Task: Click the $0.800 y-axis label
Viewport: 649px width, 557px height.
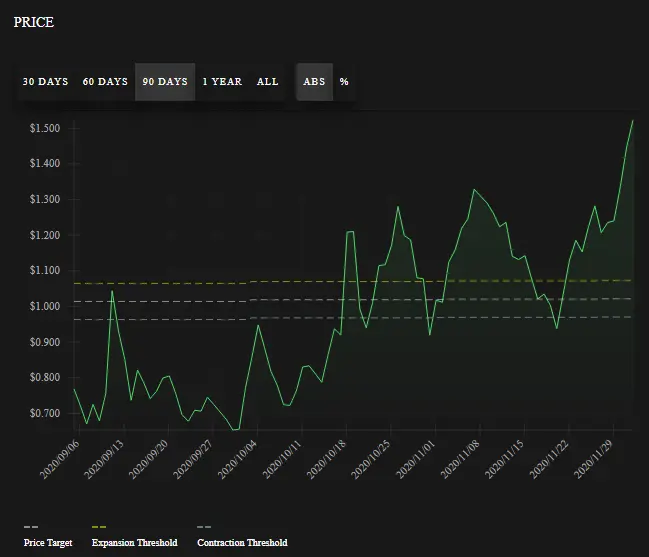Action: pyautogui.click(x=45, y=377)
